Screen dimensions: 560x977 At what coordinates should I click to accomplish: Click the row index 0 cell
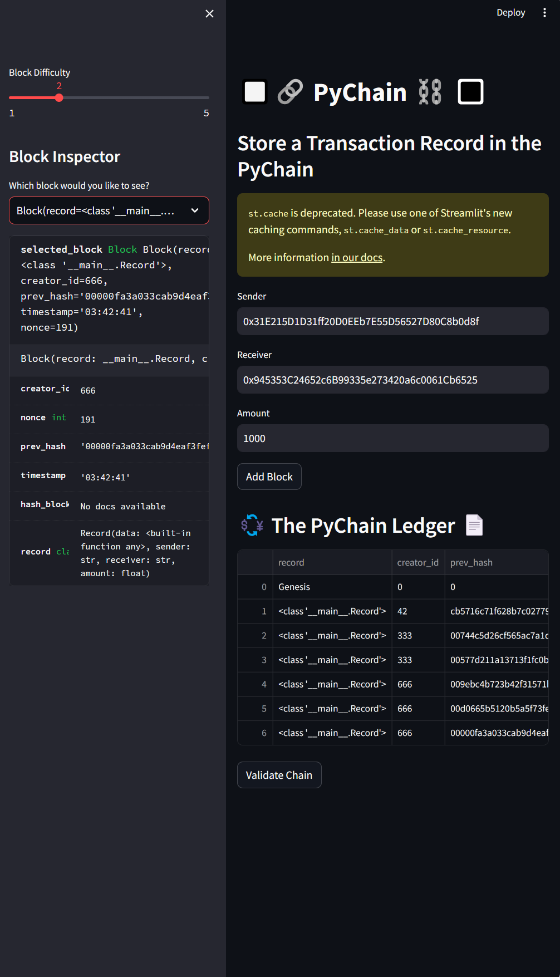(x=256, y=587)
